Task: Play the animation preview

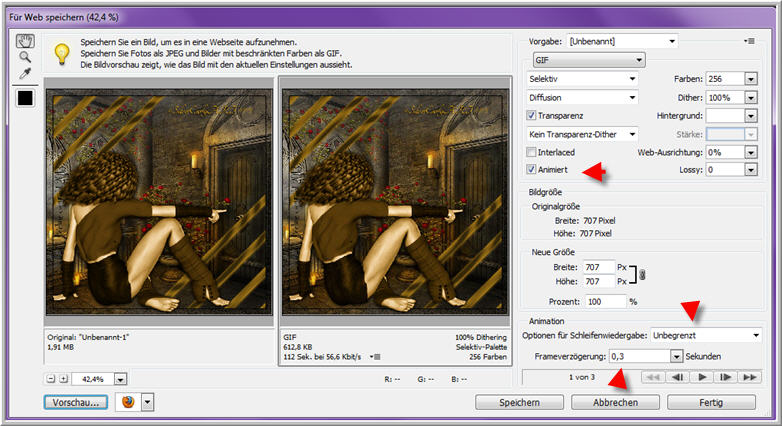Action: click(x=701, y=377)
